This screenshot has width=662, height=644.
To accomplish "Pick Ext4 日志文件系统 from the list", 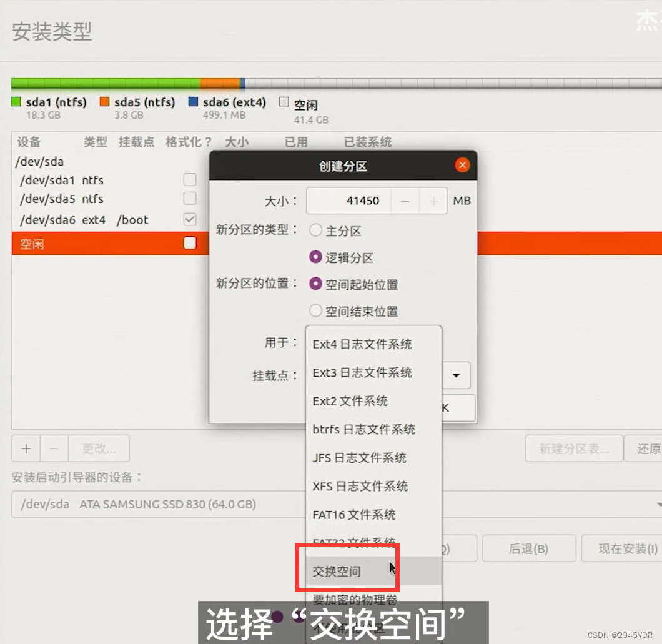I will coord(373,344).
